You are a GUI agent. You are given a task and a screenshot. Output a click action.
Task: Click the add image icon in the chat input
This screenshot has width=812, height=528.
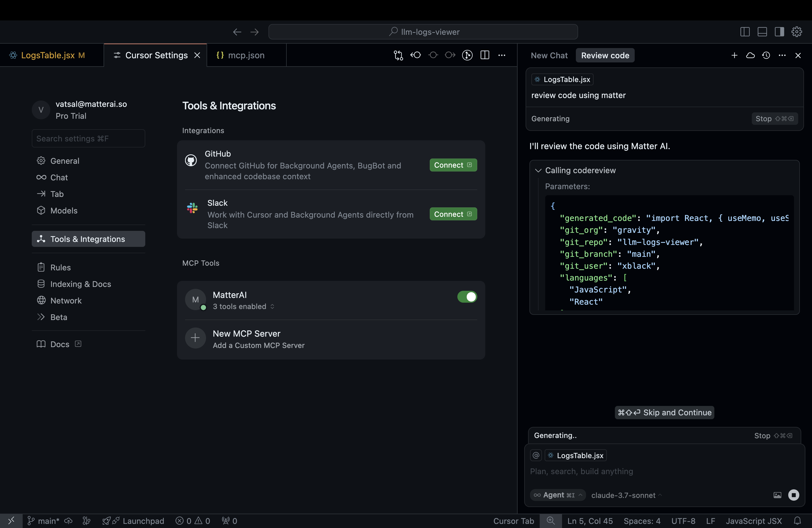pyautogui.click(x=777, y=495)
